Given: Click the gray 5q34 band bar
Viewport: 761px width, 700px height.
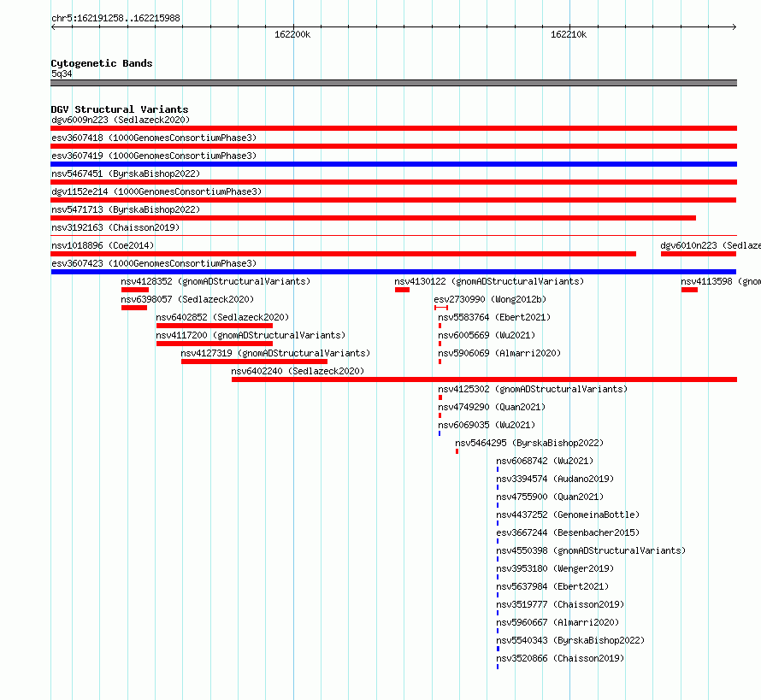Looking at the screenshot, I should click(393, 83).
